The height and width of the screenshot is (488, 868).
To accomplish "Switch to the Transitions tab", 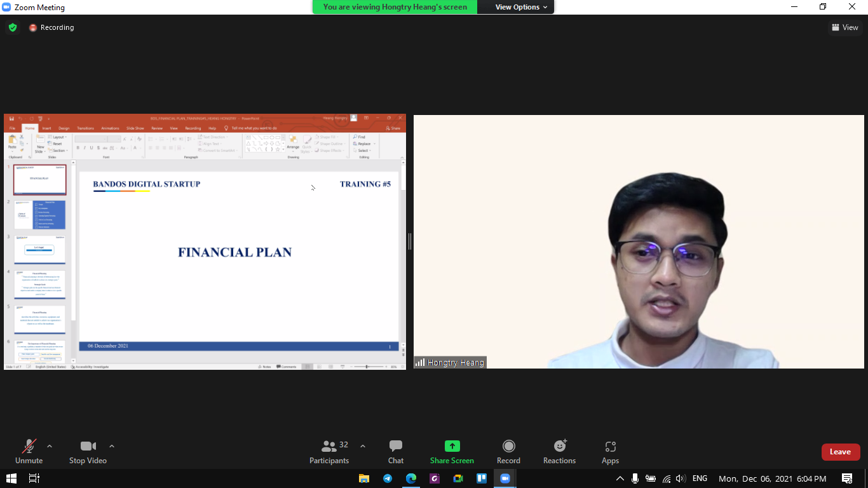I will (85, 128).
